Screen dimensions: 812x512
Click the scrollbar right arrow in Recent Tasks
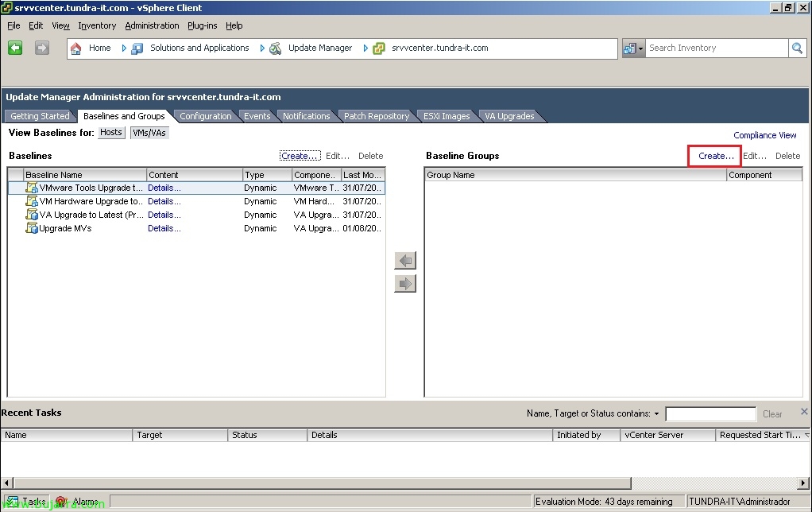(802, 483)
